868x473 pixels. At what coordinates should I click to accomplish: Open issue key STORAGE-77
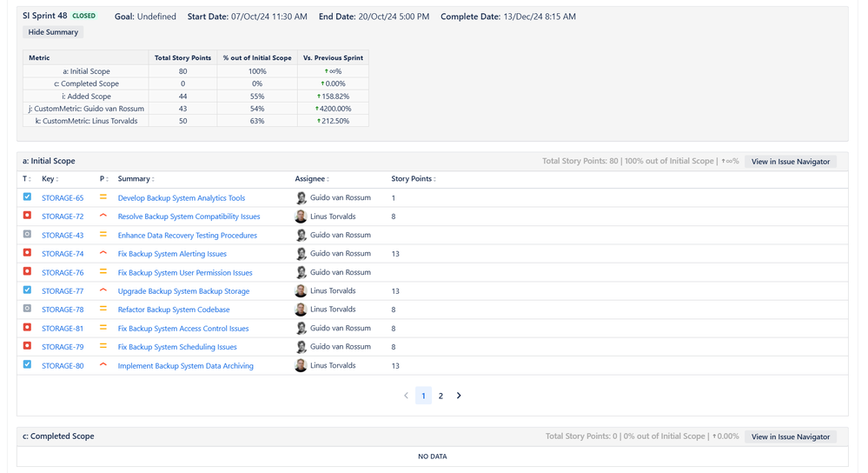click(x=63, y=290)
